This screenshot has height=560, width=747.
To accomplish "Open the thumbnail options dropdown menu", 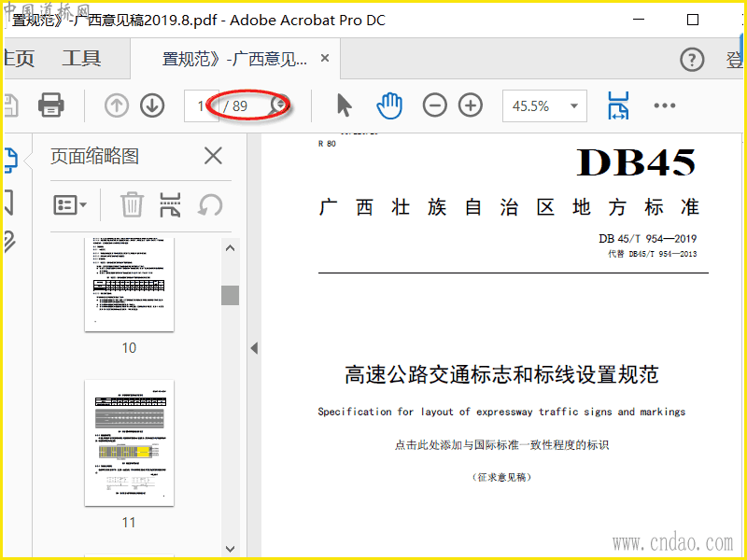I will [x=69, y=205].
